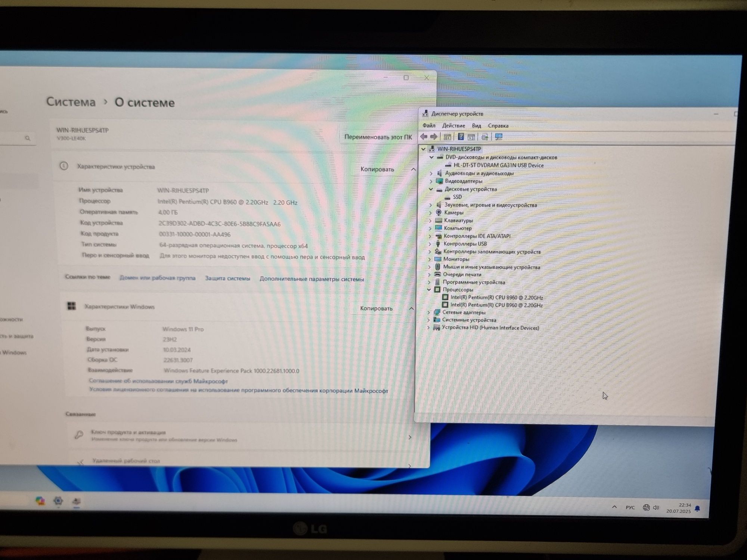Expand Аудиовходы и аудиовыходы category
The height and width of the screenshot is (560, 747).
(x=431, y=173)
